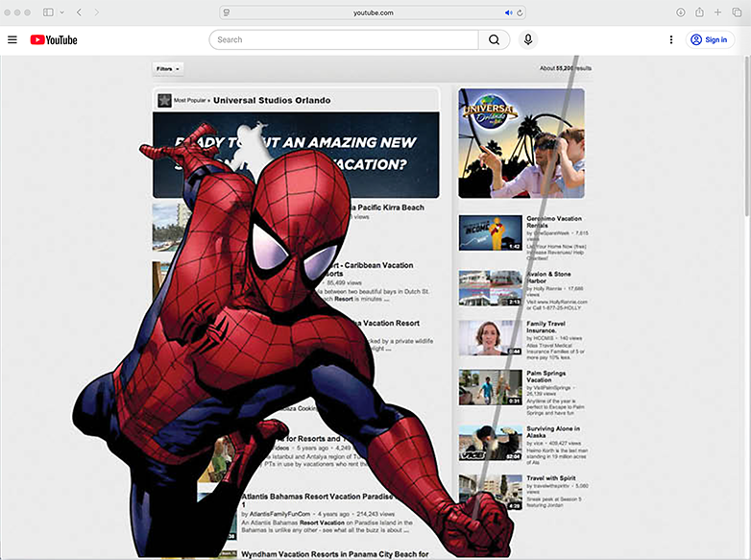Click the magnifier search button
The image size is (751, 560).
493,39
